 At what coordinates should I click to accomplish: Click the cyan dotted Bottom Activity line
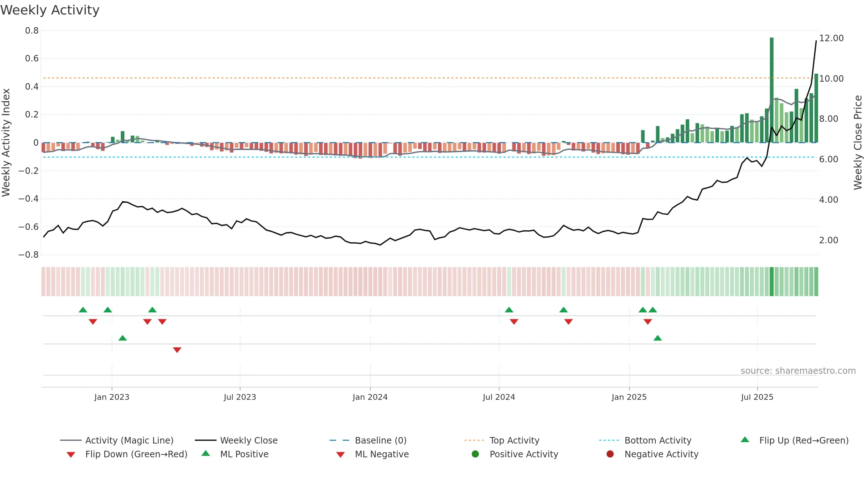(430, 157)
